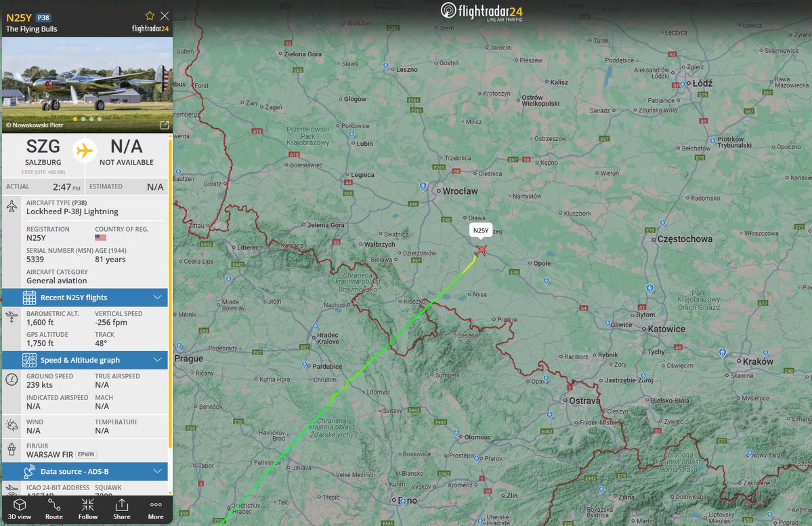Image resolution: width=812 pixels, height=526 pixels.
Task: Click the airport pin near Ostrava
Action: pos(550,415)
